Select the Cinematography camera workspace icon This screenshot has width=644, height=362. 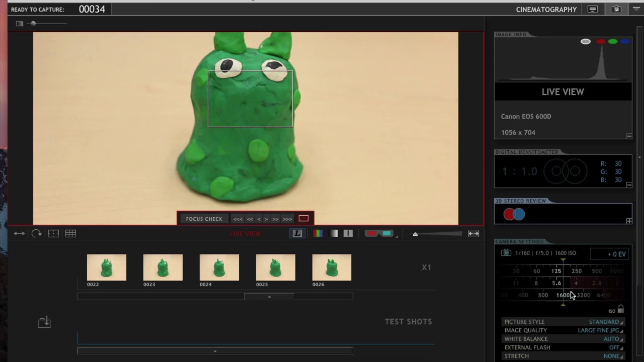pyautogui.click(x=616, y=9)
